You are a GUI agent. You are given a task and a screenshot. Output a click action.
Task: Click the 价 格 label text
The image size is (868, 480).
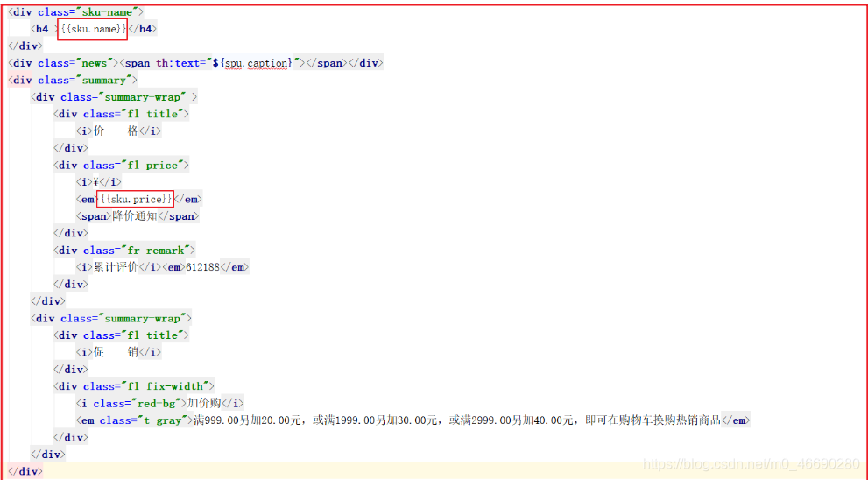tap(116, 131)
